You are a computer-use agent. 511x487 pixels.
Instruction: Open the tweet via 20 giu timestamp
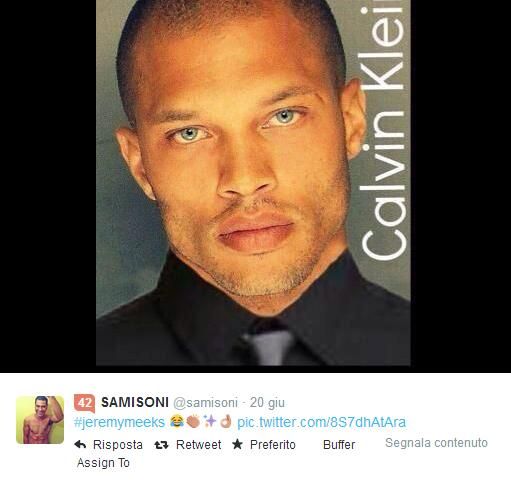(x=267, y=403)
